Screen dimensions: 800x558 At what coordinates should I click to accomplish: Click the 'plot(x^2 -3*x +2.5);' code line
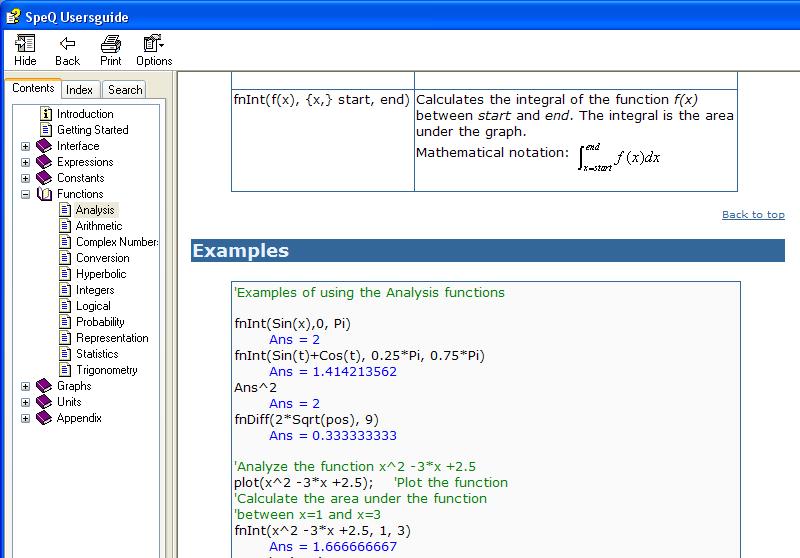(x=304, y=482)
